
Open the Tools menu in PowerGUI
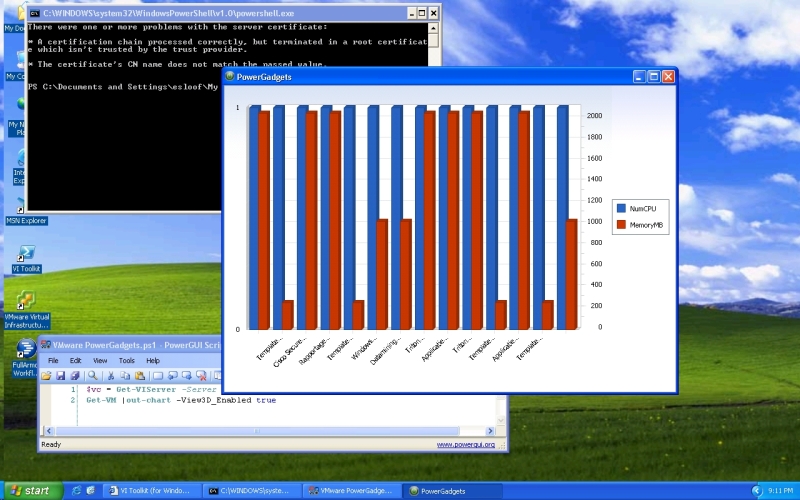[127, 360]
